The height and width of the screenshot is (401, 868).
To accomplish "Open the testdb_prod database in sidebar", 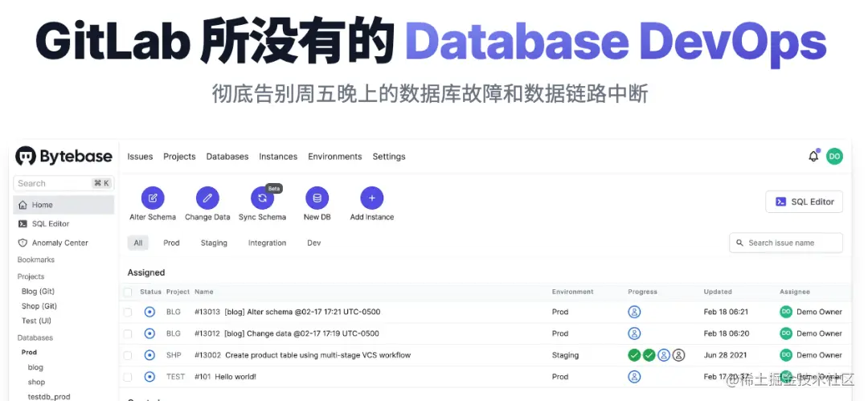I will pos(49,396).
